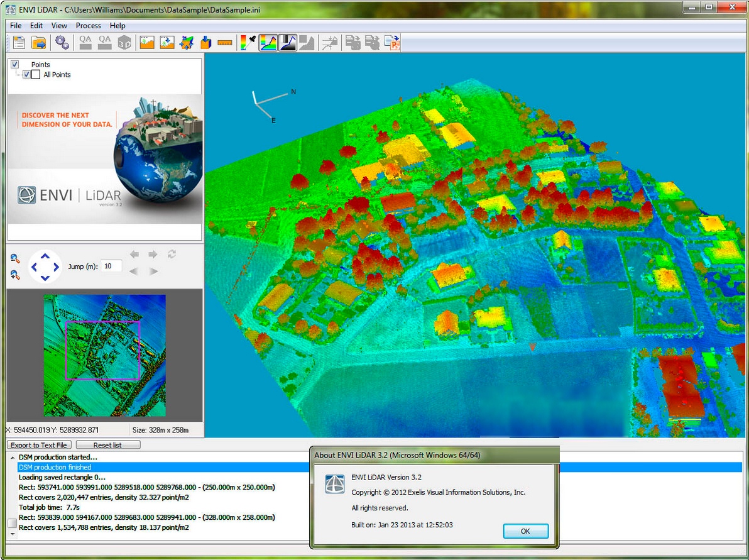Click the zoom in magnifier icon
The image size is (749, 560).
15,275
